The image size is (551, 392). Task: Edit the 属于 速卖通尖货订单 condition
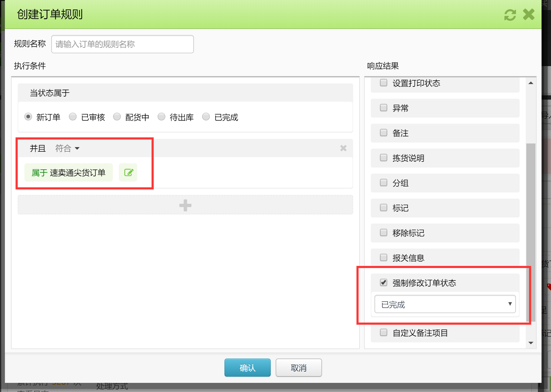(128, 172)
